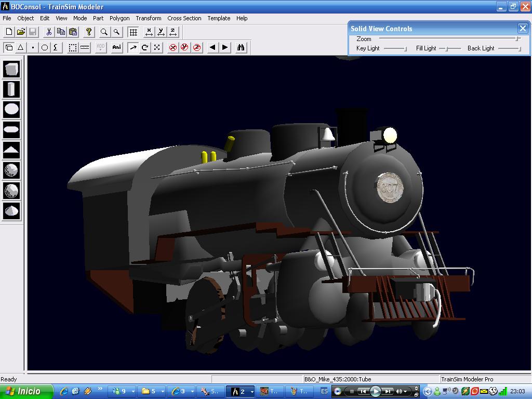Toggle the grid display button

(x=134, y=32)
